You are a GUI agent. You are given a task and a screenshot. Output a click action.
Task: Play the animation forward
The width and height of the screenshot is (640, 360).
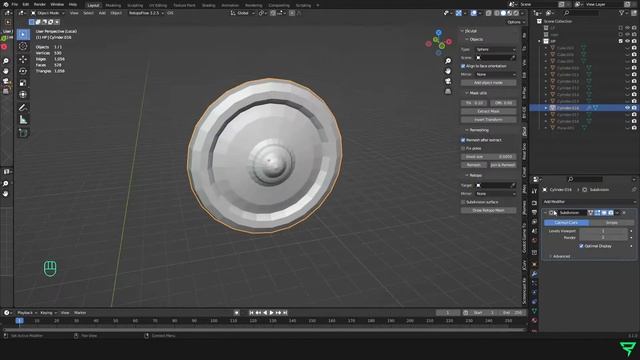pos(271,313)
